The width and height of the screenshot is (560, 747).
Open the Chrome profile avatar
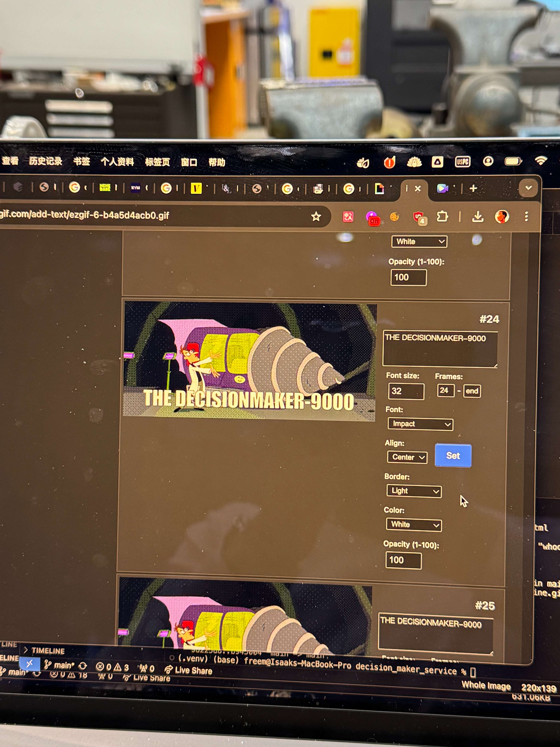pyautogui.click(x=502, y=216)
